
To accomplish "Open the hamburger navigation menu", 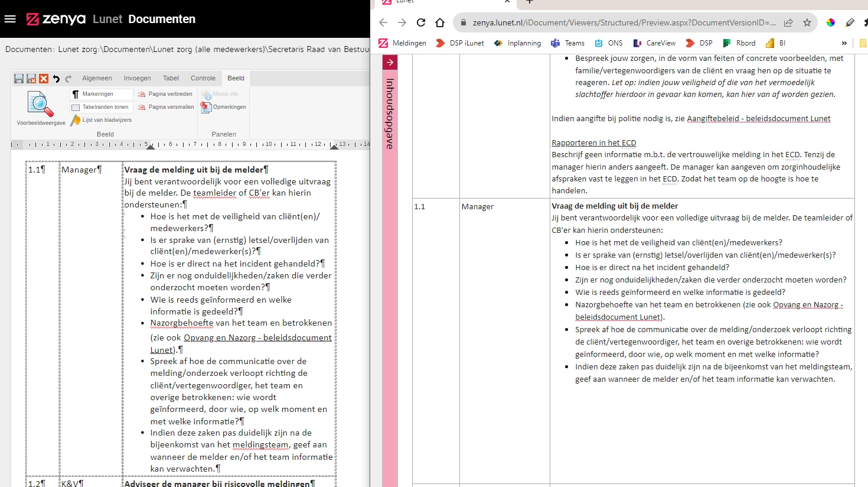I will point(9,19).
